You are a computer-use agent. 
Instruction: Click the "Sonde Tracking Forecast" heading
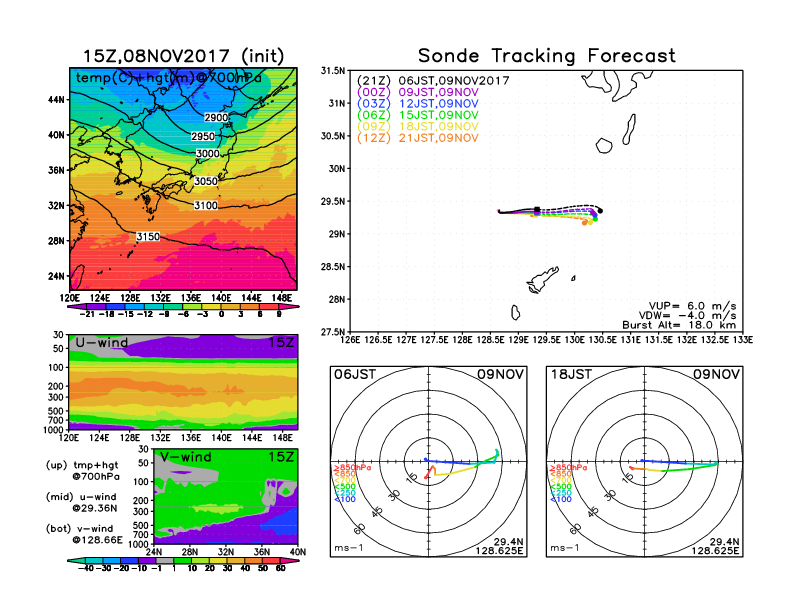tap(547, 56)
